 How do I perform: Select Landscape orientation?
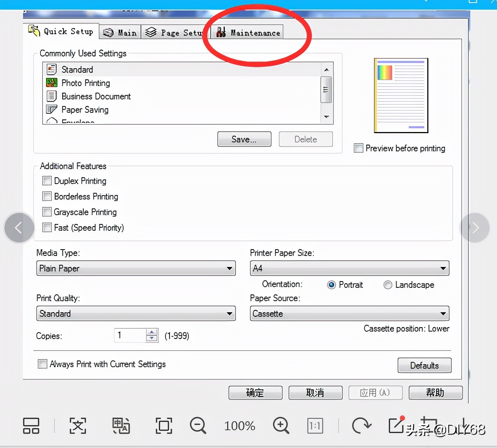[x=388, y=285]
